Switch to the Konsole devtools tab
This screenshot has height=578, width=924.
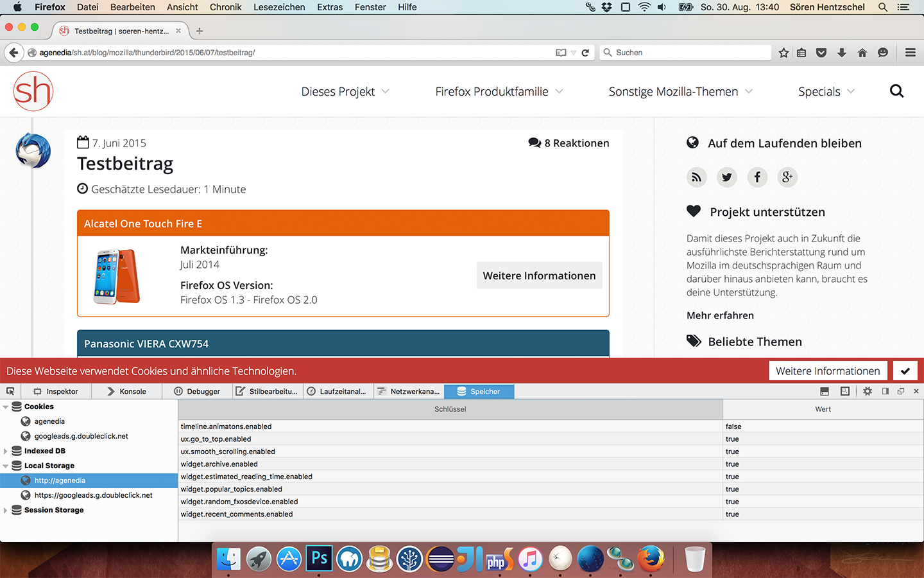(x=126, y=391)
